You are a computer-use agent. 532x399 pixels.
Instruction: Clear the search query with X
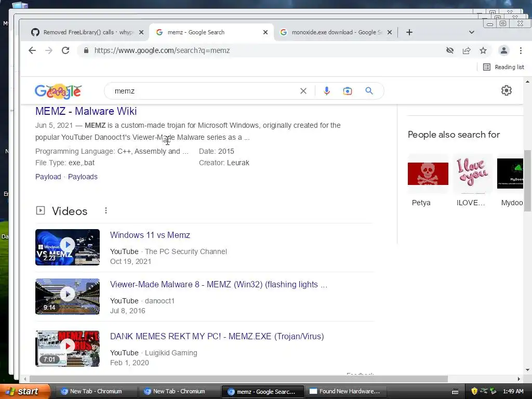coord(303,91)
